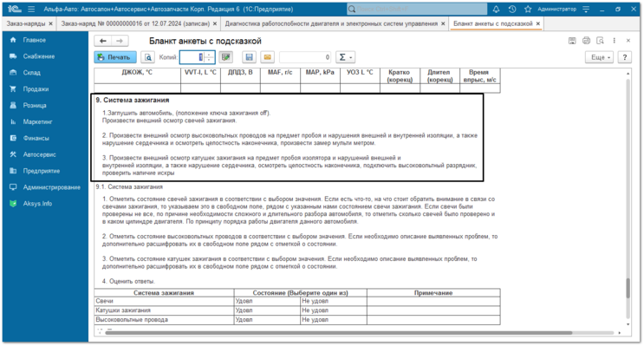
Task: Toggle the edit mode spreadsheet button
Action: pos(225,57)
